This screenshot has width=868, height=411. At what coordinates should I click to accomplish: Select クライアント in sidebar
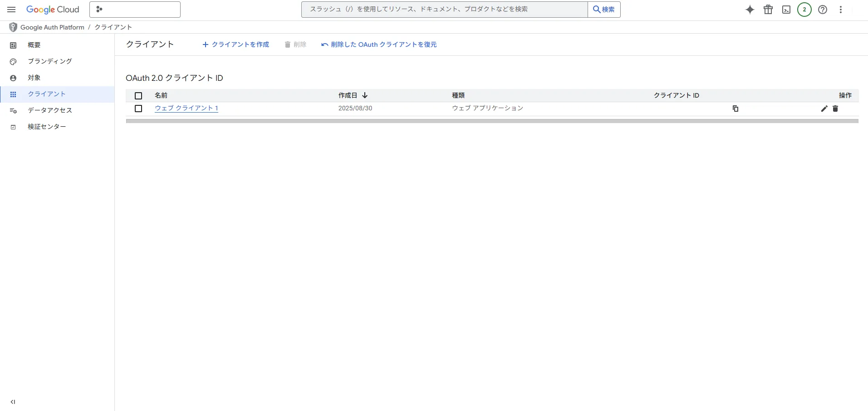click(57, 94)
